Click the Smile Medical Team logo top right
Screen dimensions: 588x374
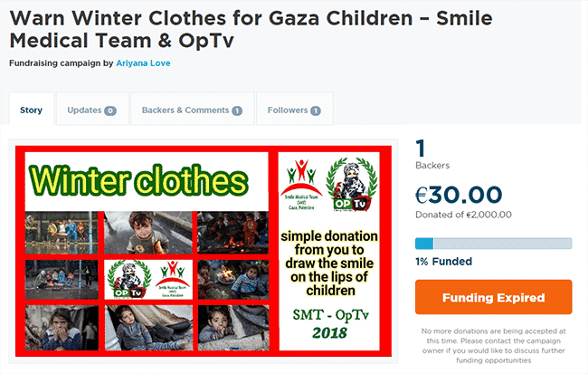[x=301, y=185]
